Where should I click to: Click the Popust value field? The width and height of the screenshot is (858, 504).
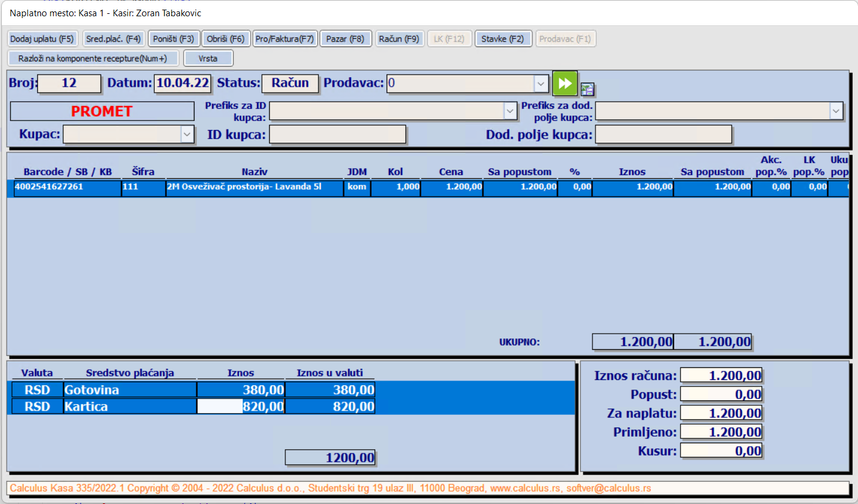pyautogui.click(x=721, y=394)
